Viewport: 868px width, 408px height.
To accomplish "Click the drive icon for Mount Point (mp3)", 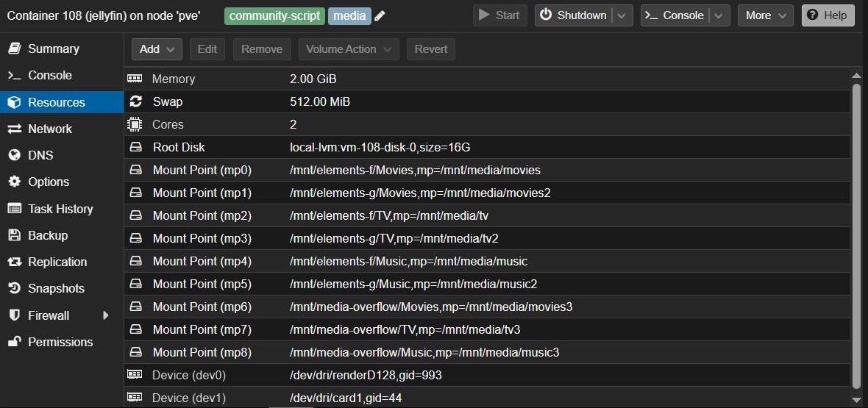I will click(x=135, y=238).
